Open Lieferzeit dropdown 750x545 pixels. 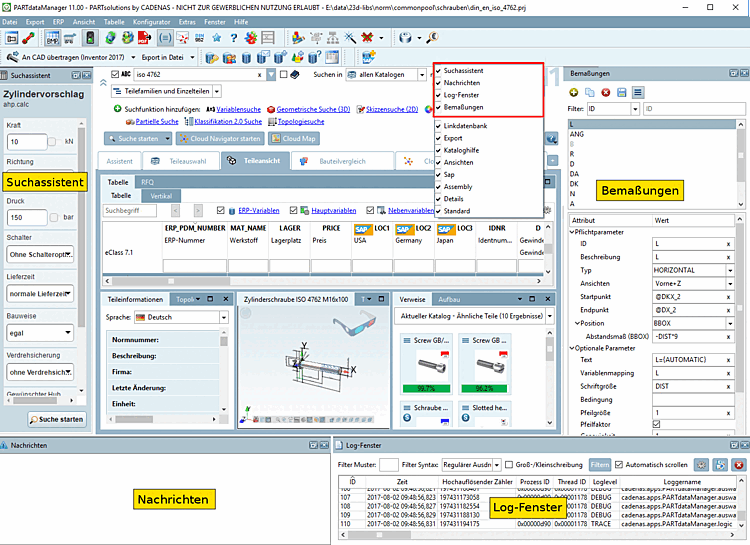(40, 293)
